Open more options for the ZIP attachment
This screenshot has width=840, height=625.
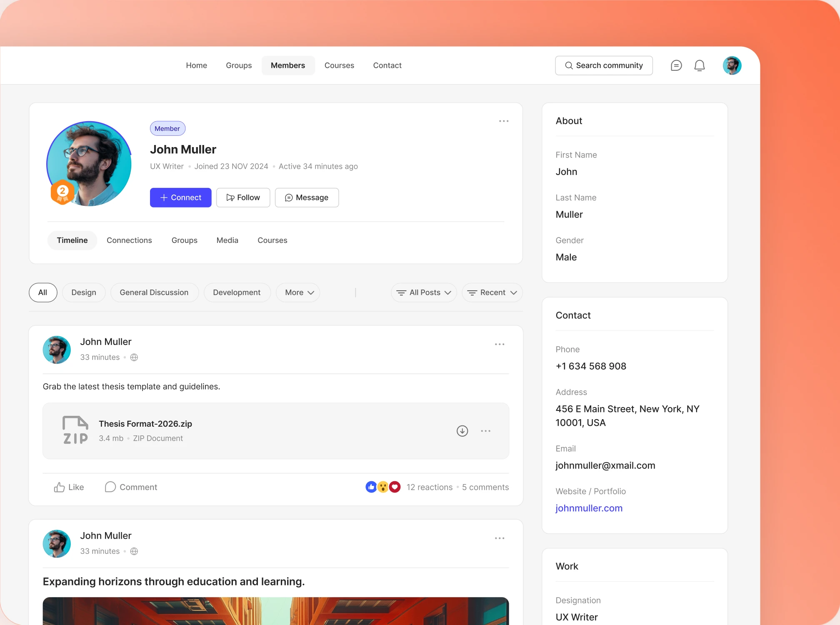[485, 431]
